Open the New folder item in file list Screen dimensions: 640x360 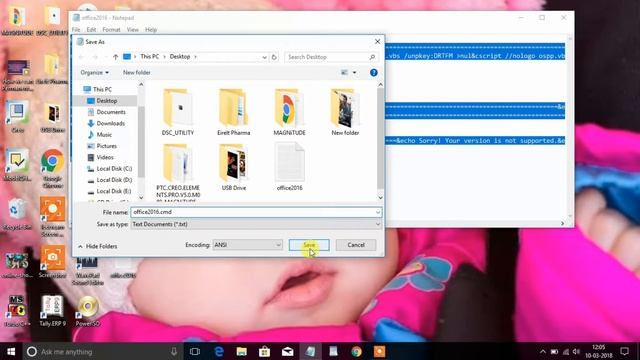345,112
